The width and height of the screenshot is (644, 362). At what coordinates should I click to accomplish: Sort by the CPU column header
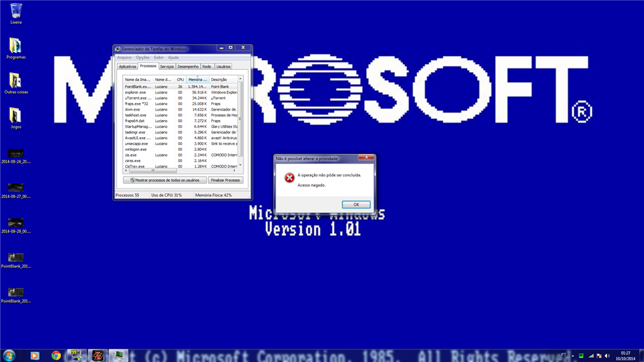[x=180, y=80]
